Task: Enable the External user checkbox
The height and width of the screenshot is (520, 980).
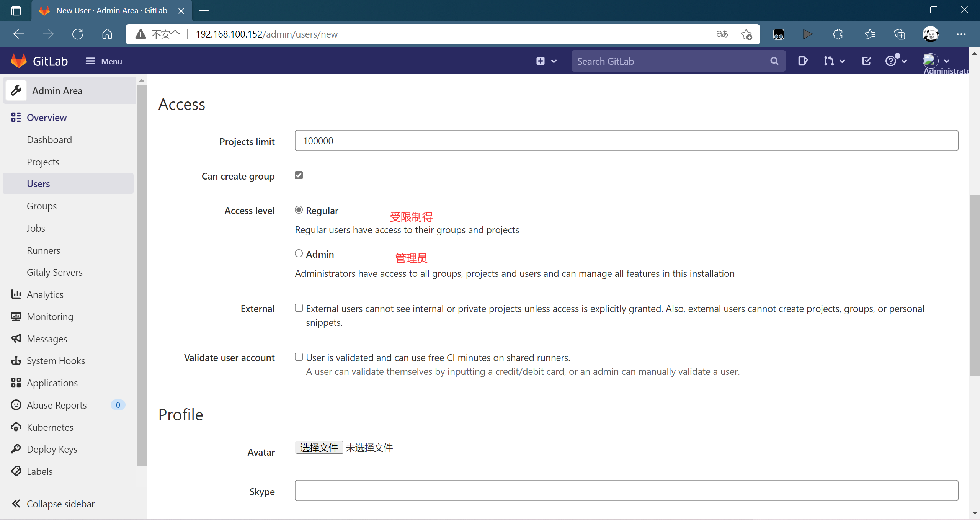Action: click(x=299, y=308)
